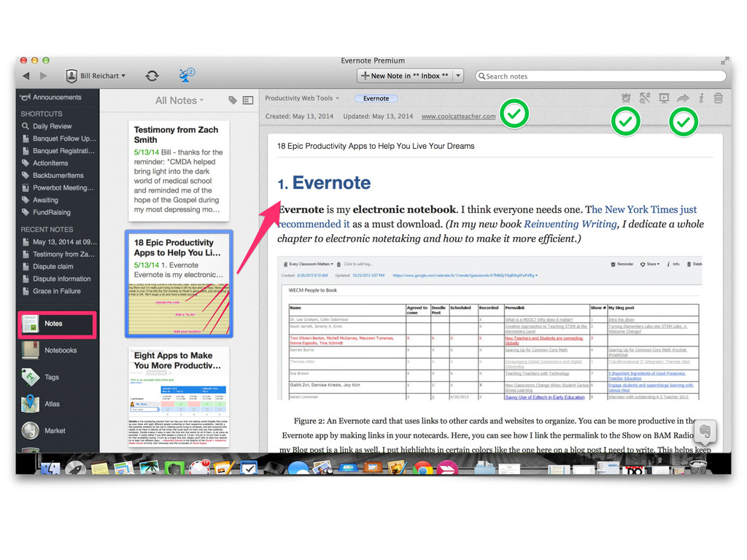Open Google Chrome in the dock
The width and height of the screenshot is (747, 560).
point(422,467)
